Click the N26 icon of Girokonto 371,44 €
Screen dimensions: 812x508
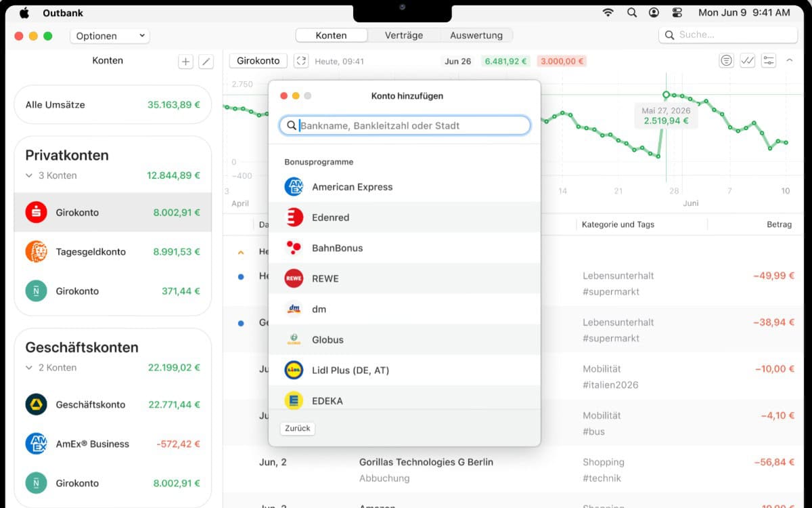tap(36, 291)
